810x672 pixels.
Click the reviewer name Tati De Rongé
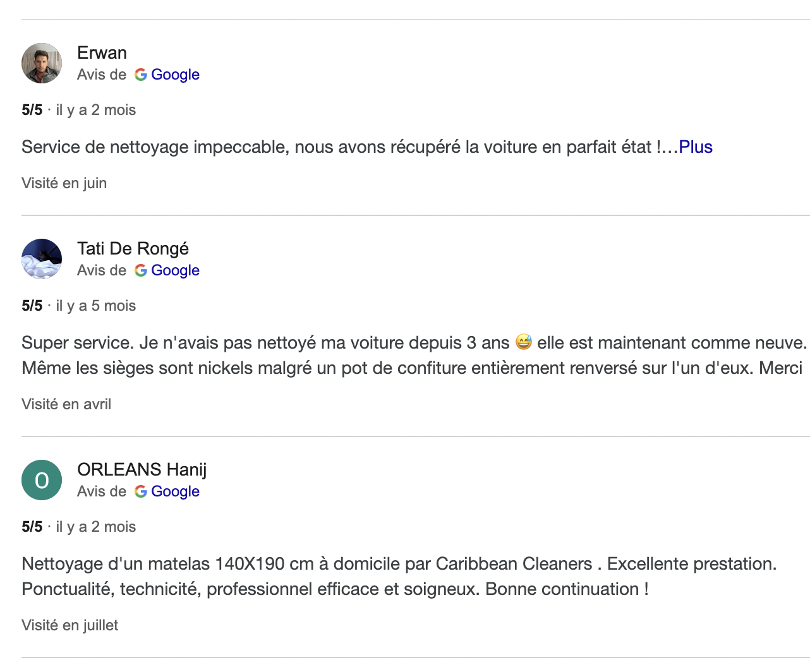pos(133,248)
